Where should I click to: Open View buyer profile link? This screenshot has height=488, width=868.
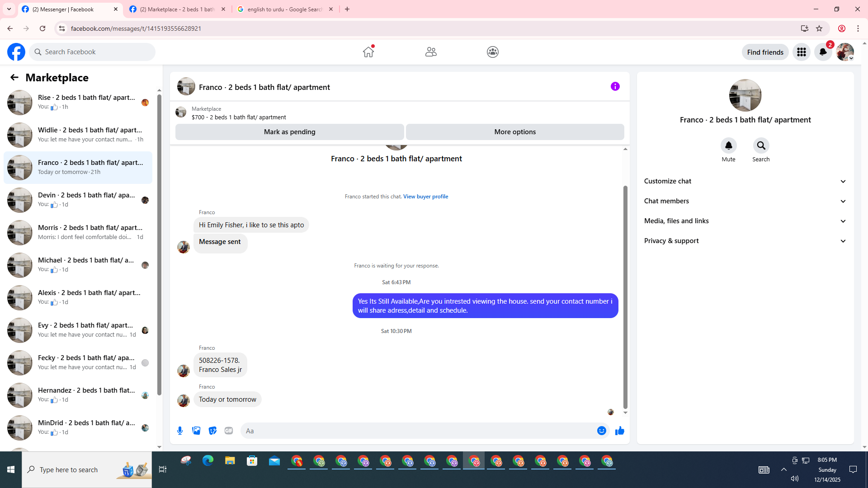[425, 197]
